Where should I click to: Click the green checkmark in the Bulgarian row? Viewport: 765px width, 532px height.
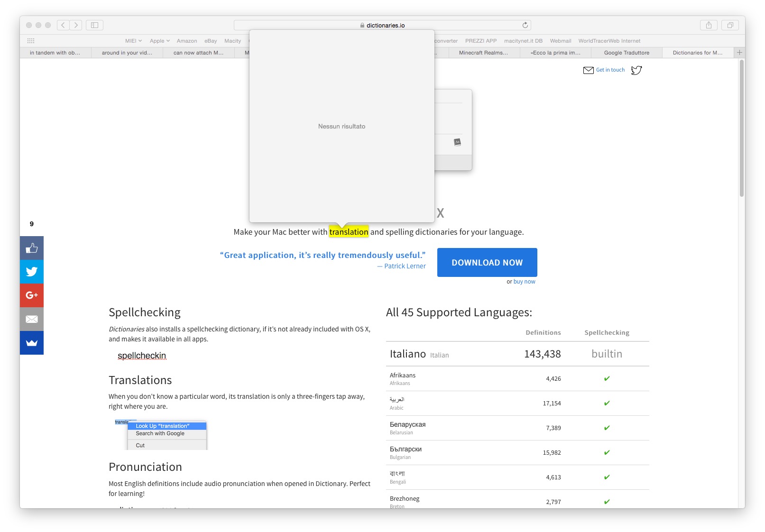607,452
